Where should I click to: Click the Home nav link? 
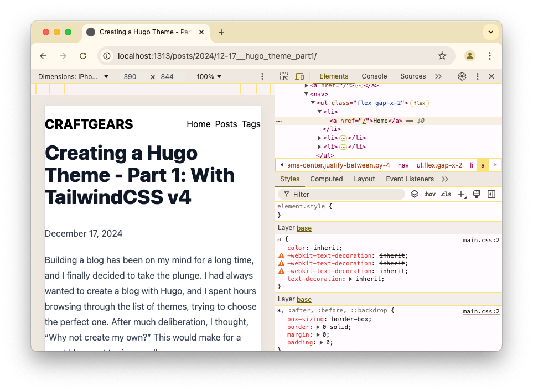click(199, 124)
